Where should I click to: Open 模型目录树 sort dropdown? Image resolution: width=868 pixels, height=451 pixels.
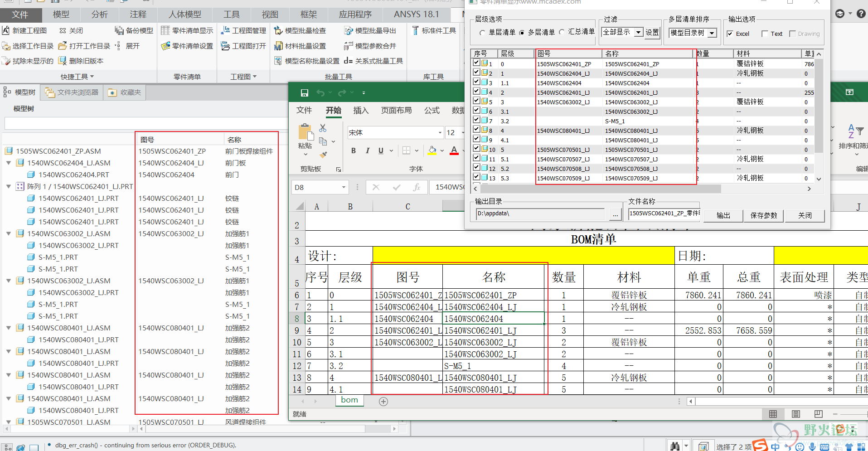pyautogui.click(x=712, y=33)
